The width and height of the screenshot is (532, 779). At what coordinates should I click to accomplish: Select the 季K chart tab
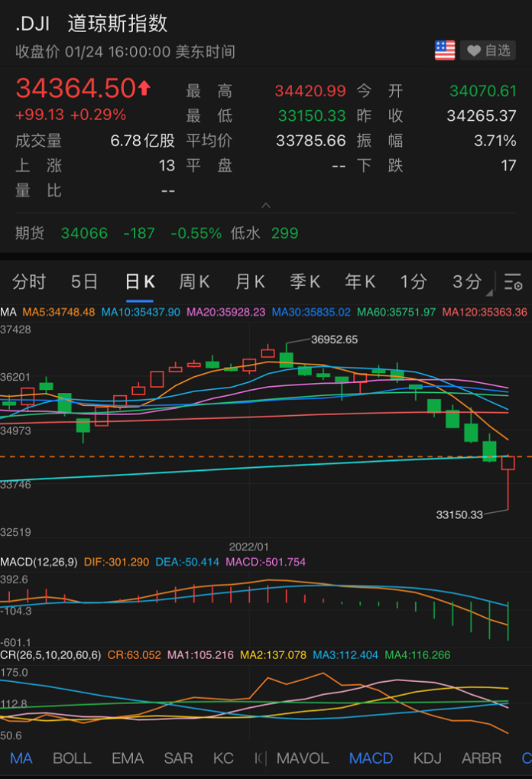305,281
